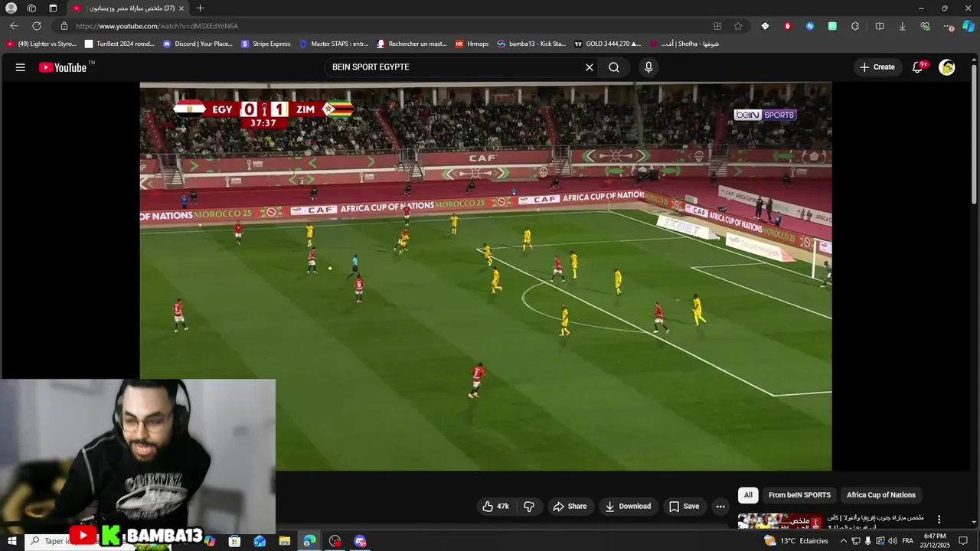
Task: Open the red hand ad-blocker extension
Action: (787, 26)
